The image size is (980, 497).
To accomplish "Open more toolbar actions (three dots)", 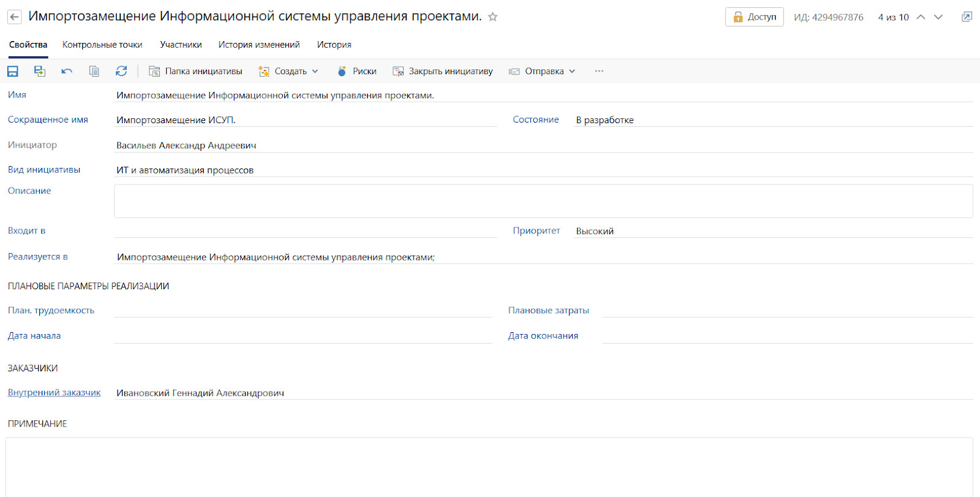I will pos(599,71).
